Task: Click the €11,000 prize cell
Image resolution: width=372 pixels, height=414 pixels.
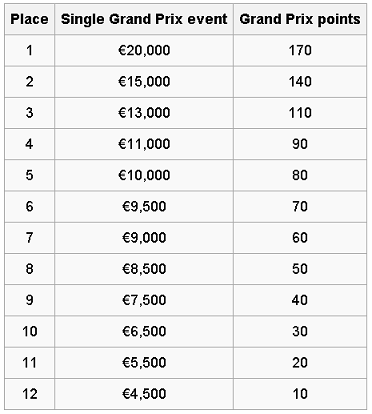Action: [x=144, y=144]
